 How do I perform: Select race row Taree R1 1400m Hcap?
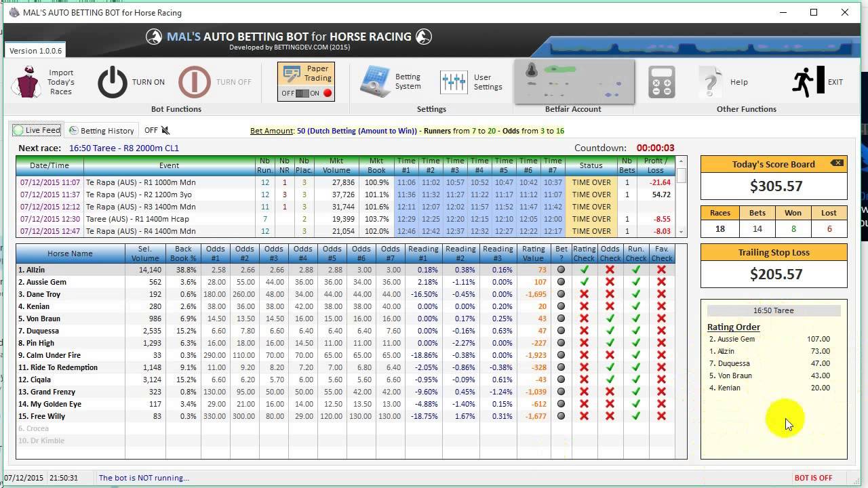coord(346,219)
